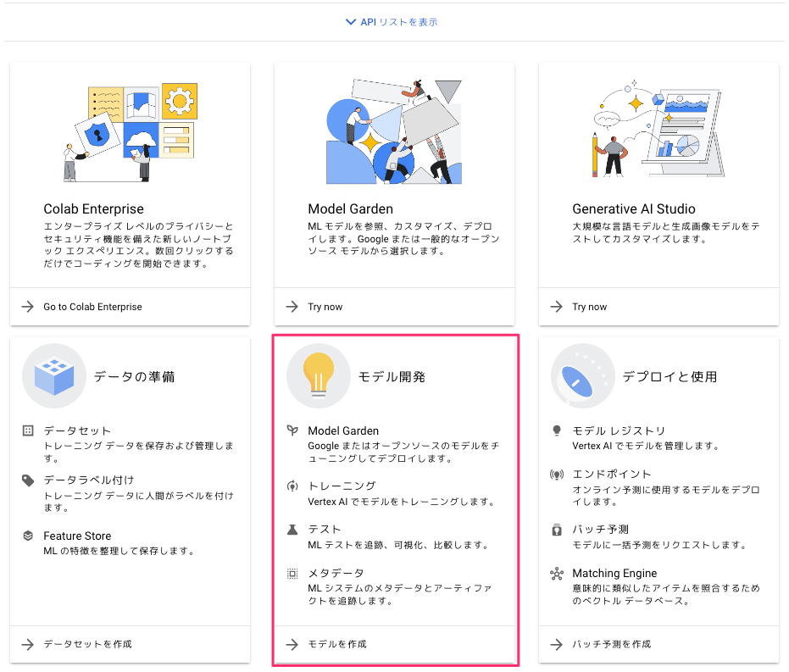Click the メタデータ icon
Viewport: 789px width, 672px height.
click(292, 574)
